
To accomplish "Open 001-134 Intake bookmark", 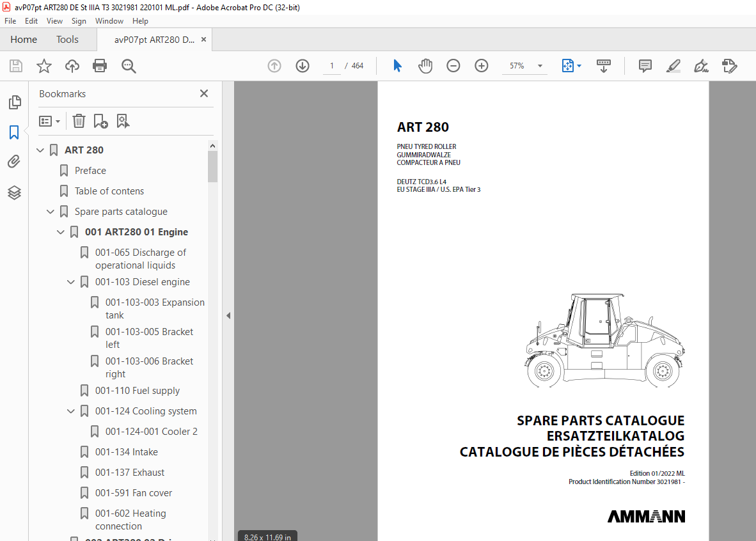I will click(x=127, y=452).
